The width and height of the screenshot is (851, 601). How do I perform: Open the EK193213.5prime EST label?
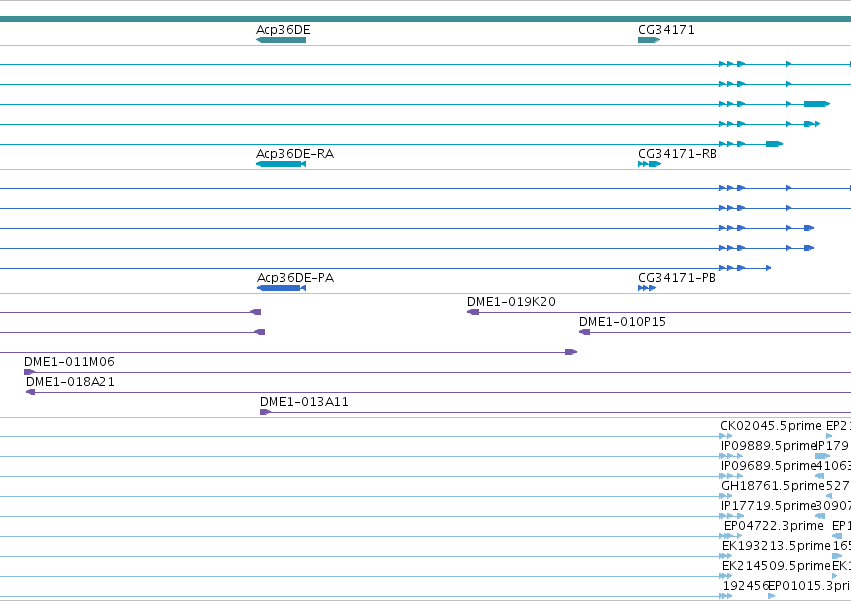tap(776, 546)
